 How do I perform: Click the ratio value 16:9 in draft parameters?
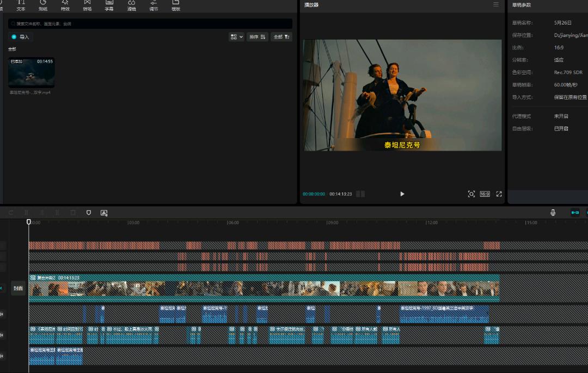[559, 47]
